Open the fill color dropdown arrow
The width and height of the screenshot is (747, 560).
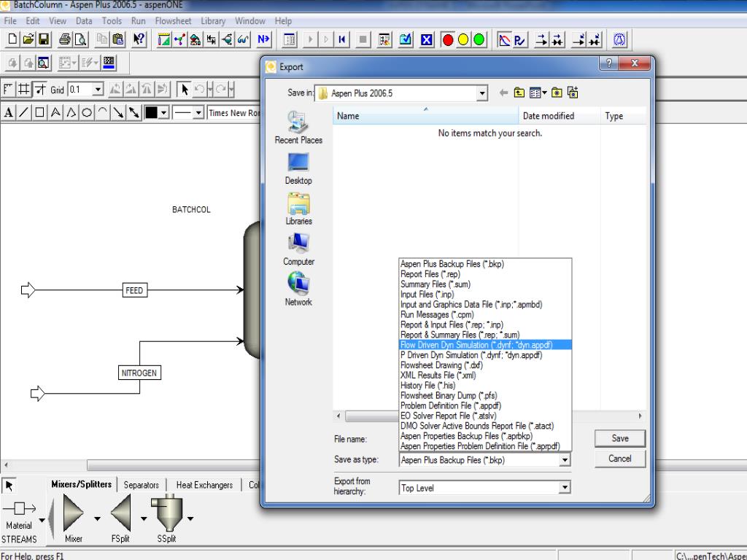(164, 113)
